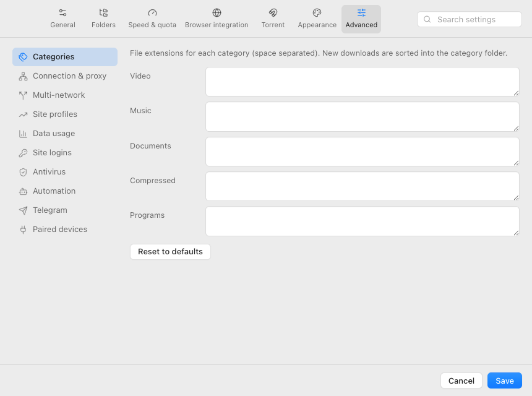Click the Site logins key icon
Image resolution: width=532 pixels, height=396 pixels.
23,153
